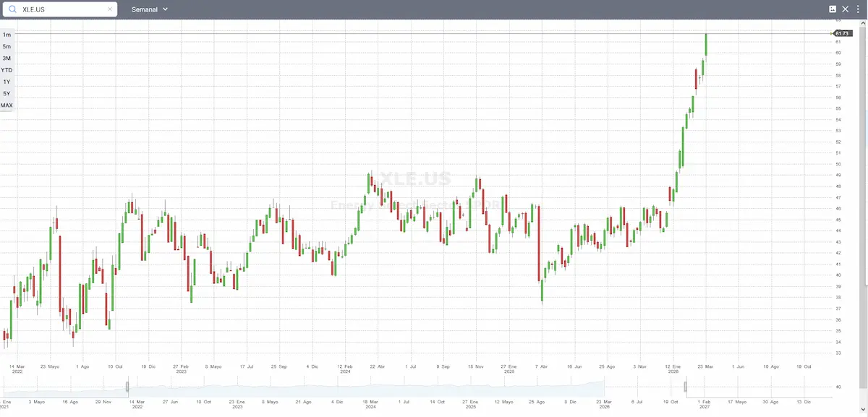The width and height of the screenshot is (868, 417).
Task: Click the right handle of the range navigator
Action: 686,387
